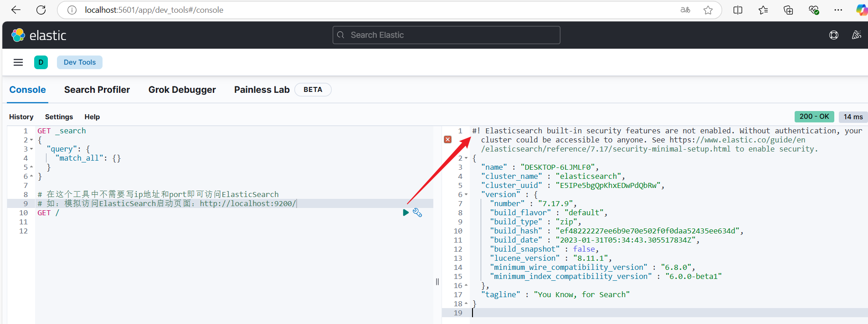Click the "cluster_uuid" output line
The height and width of the screenshot is (324, 868).
pos(573,185)
